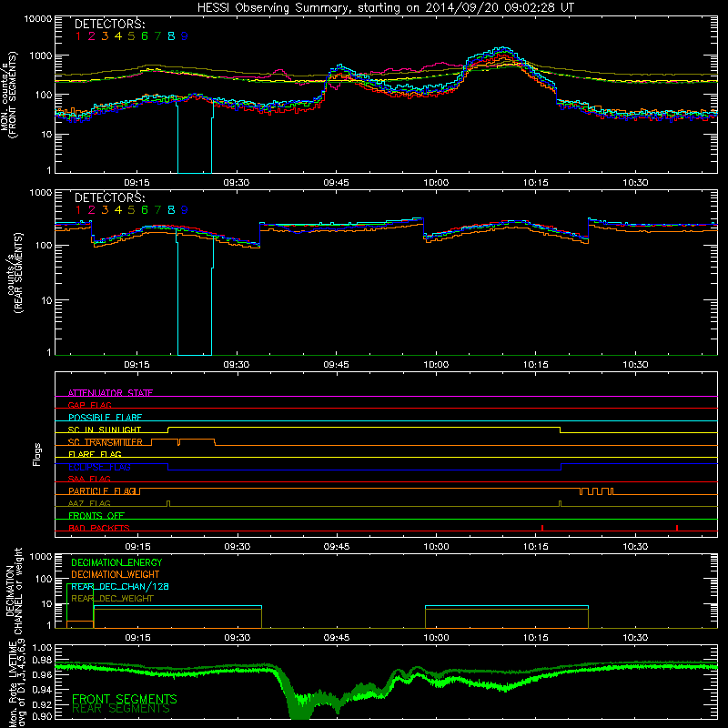Screen dimensions: 728x728
Task: Click front segments y-axis counts/s label
Action: 10,95
